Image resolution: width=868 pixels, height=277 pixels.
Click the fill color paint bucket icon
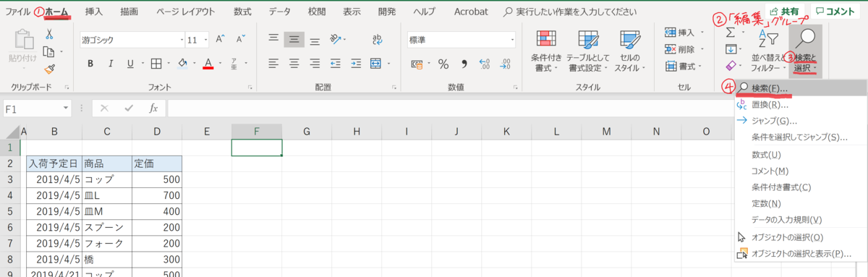(183, 64)
